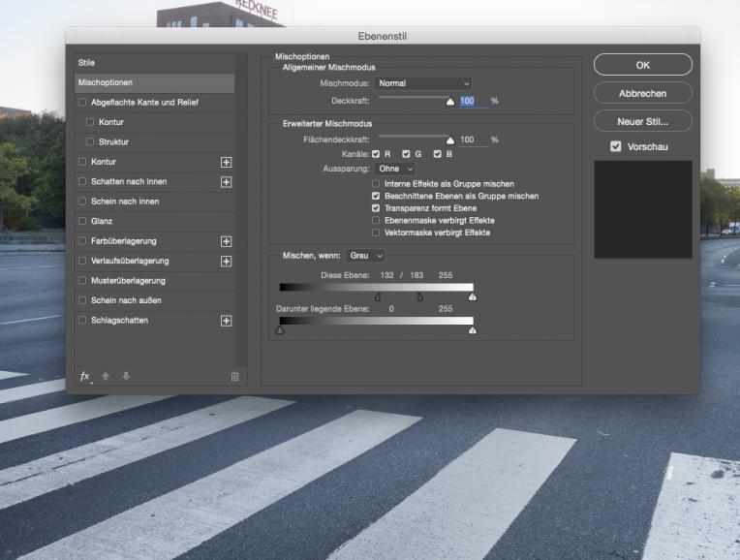The image size is (740, 560).
Task: Open the Mischmodus Normal dropdown
Action: (x=423, y=83)
